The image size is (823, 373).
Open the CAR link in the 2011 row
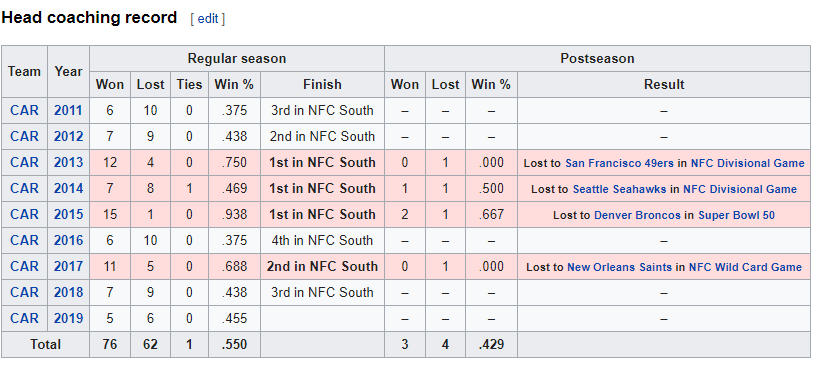coord(24,111)
